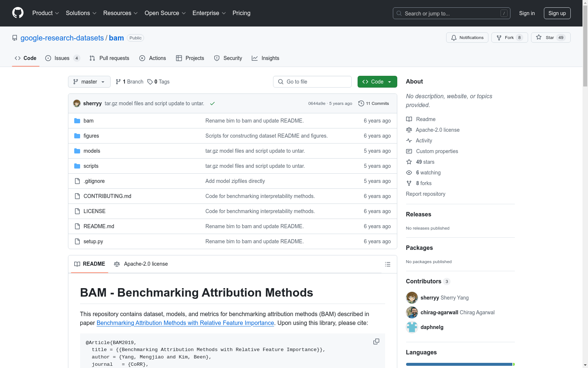
Task: Click the bam folder icon
Action: click(x=77, y=121)
